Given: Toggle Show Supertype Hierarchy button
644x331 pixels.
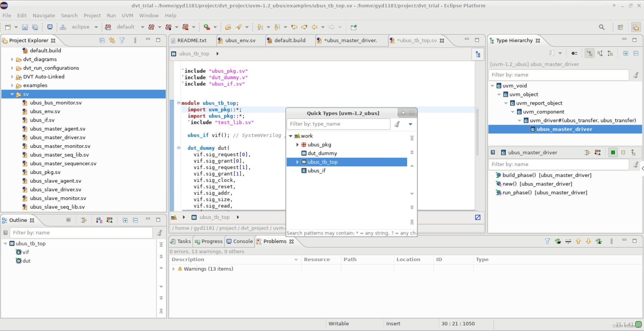Looking at the screenshot, I should tap(600, 53).
